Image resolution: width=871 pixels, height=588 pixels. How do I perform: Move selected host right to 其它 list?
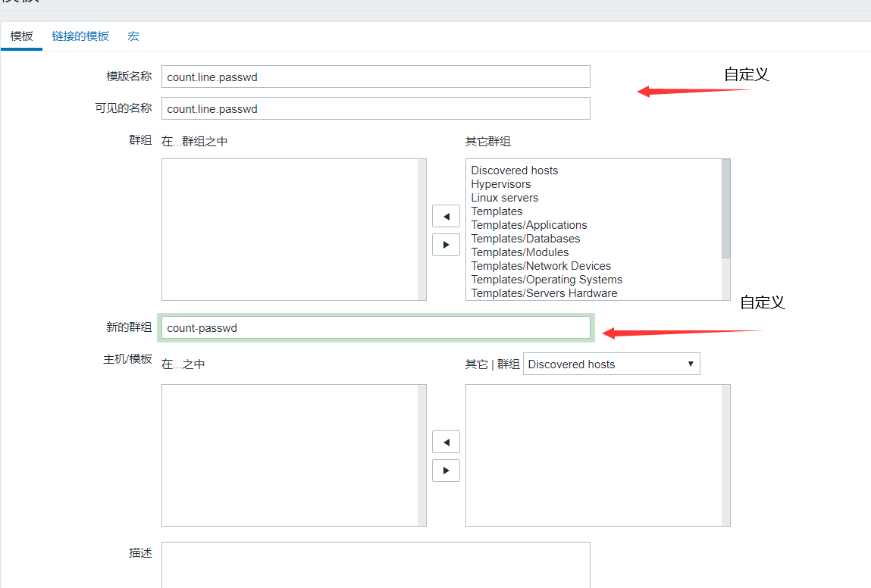(x=446, y=471)
